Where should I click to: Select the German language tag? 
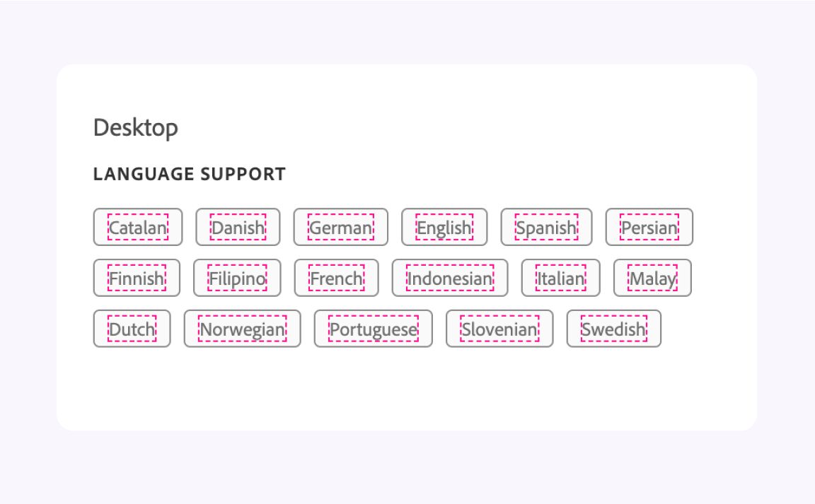tap(340, 227)
